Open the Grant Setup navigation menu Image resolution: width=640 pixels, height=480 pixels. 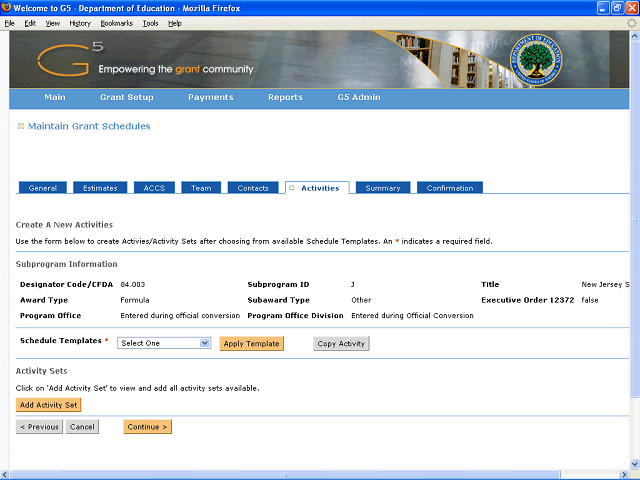point(127,97)
